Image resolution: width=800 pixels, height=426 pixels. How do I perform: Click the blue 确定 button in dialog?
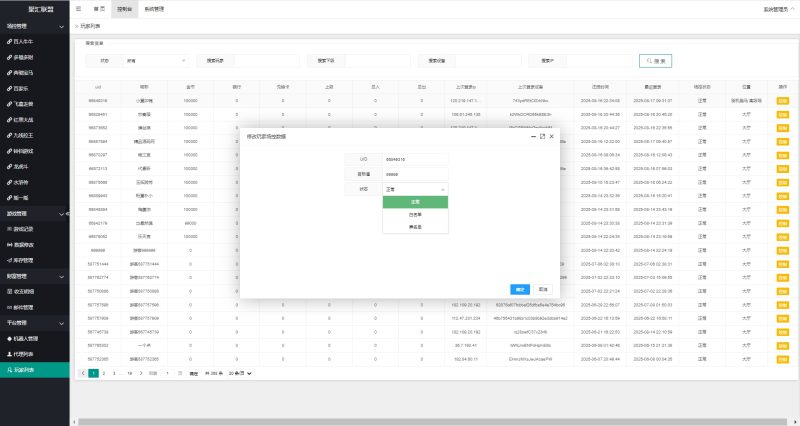click(518, 289)
